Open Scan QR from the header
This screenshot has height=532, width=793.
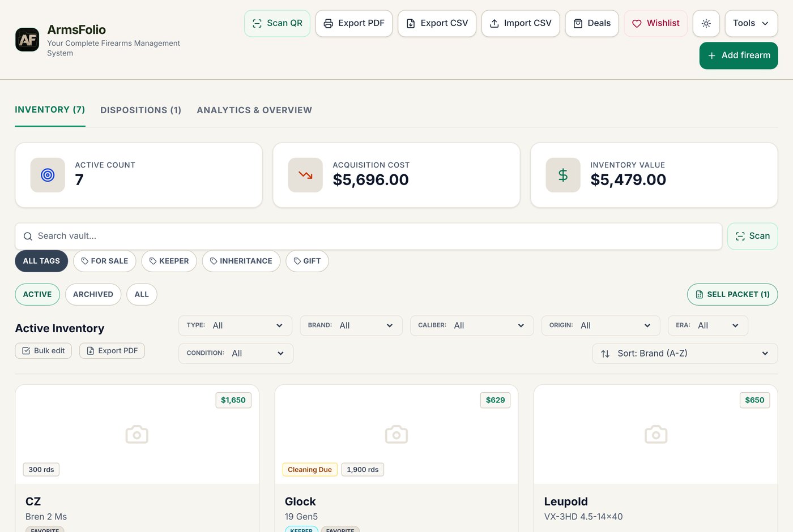click(277, 24)
